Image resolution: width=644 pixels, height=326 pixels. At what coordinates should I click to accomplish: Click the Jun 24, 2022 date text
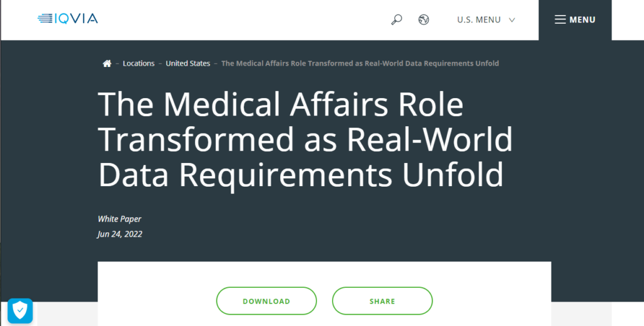[120, 234]
